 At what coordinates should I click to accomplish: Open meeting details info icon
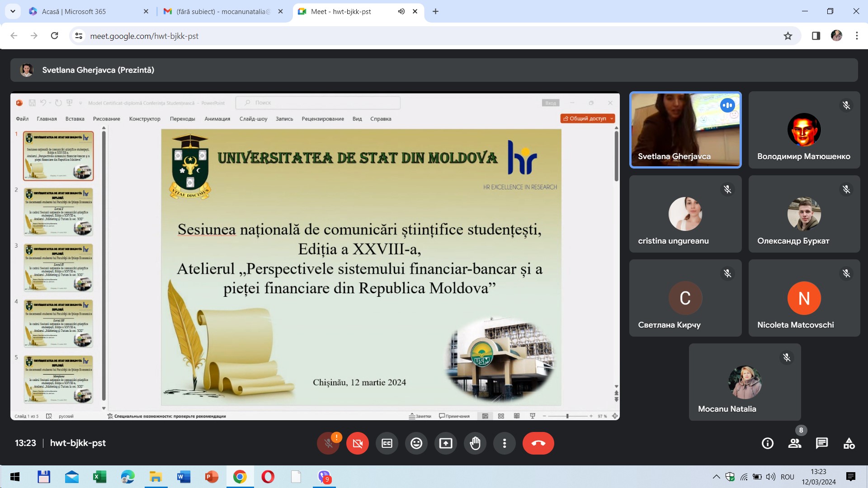[768, 443]
